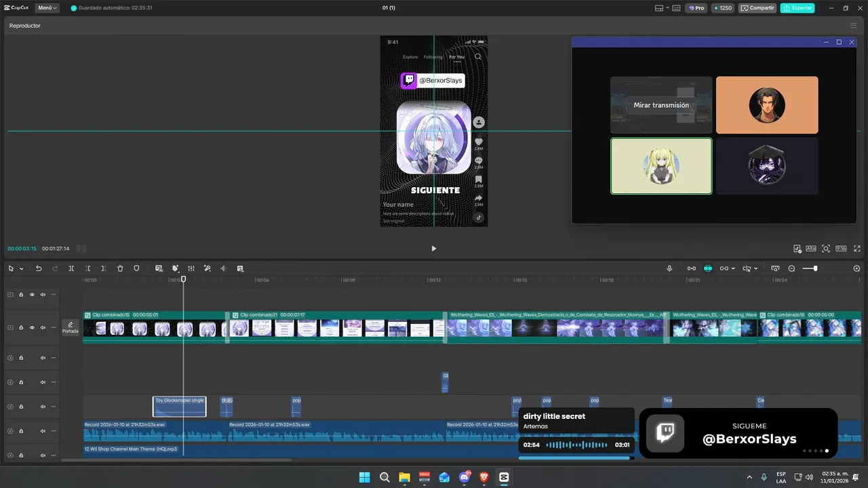Expand the selection tool dropdown arrow
Screen dimensions: 868x488
click(x=22, y=269)
